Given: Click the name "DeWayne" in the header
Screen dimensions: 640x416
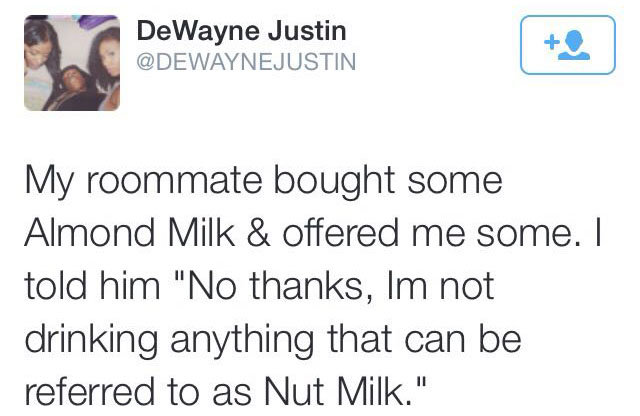Looking at the screenshot, I should (186, 32).
